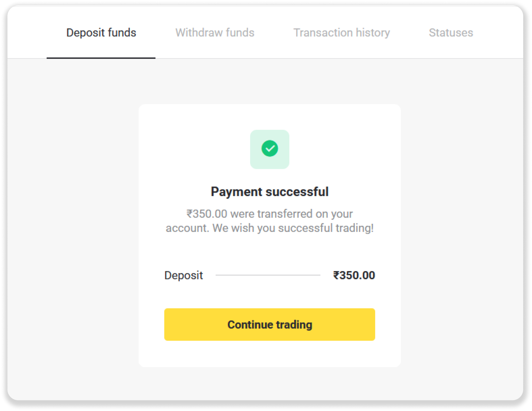Image resolution: width=532 pixels, height=411 pixels.
Task: Switch to the Withdraw funds tab
Action: [215, 33]
